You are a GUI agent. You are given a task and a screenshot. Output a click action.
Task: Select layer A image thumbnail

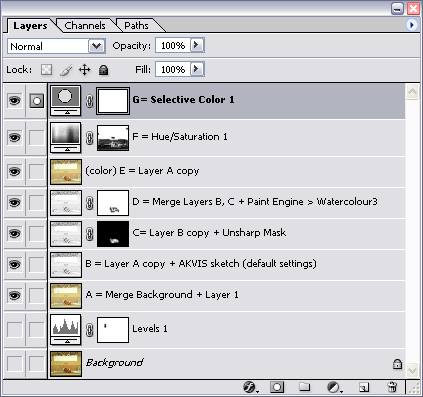[66, 296]
